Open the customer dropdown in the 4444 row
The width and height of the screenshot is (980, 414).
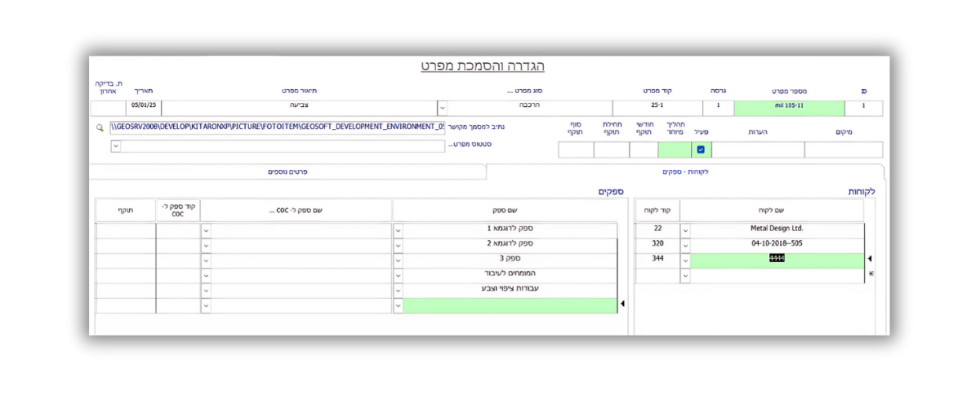(x=685, y=260)
